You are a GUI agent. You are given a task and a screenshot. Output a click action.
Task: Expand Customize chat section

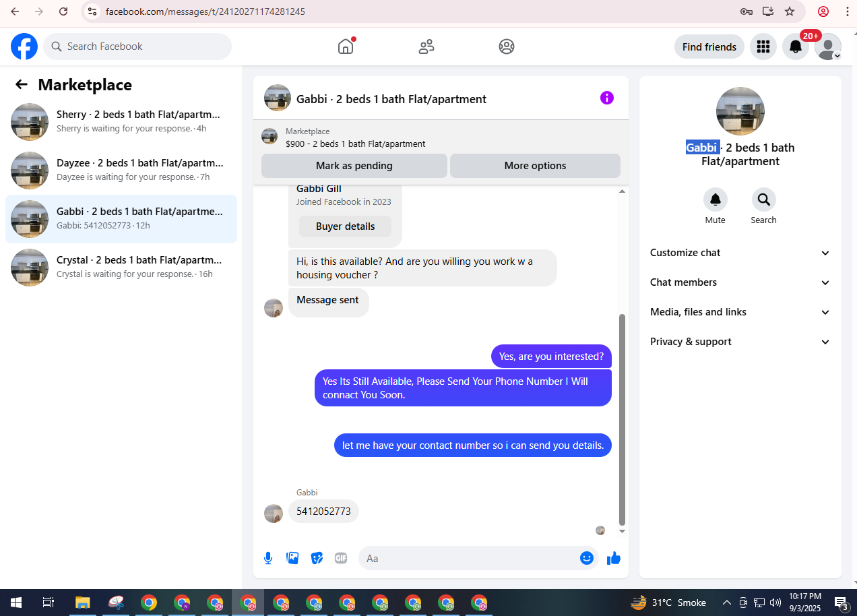pos(740,253)
